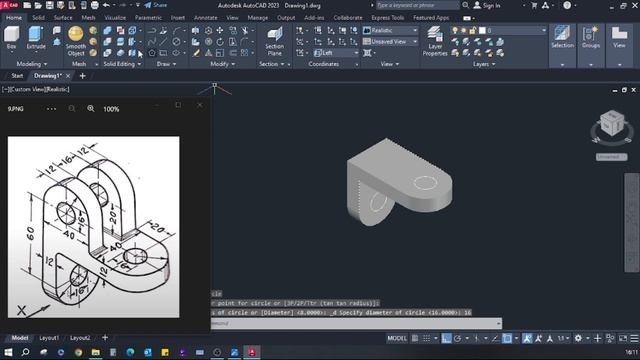Open the Workspace Switching gear
Viewport: 640px width, 360px height.
pyautogui.click(x=578, y=338)
